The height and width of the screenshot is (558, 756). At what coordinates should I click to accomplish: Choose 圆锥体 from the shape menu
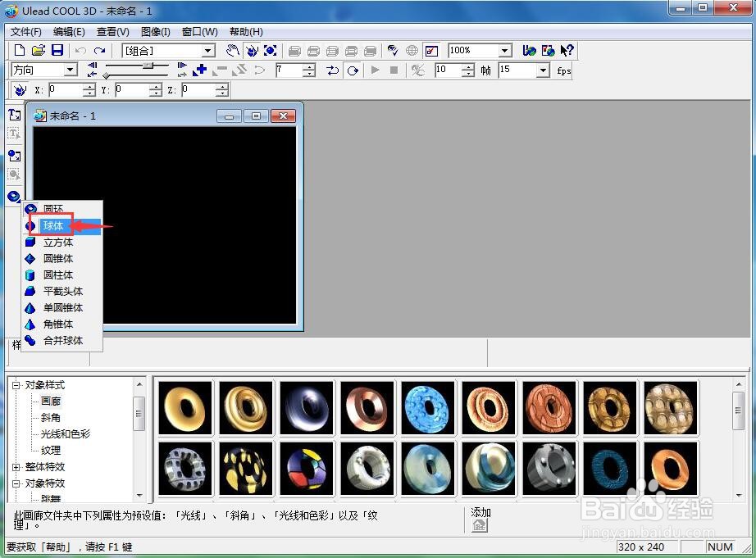point(62,259)
